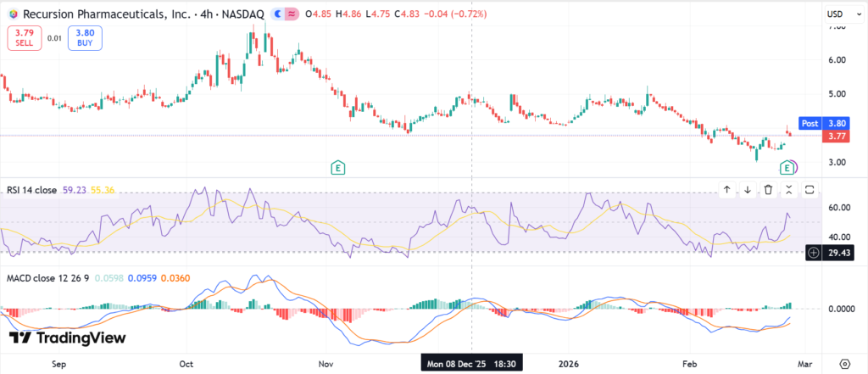868x374 pixels.
Task: Delete the RSI pane with trash icon
Action: tap(768, 190)
